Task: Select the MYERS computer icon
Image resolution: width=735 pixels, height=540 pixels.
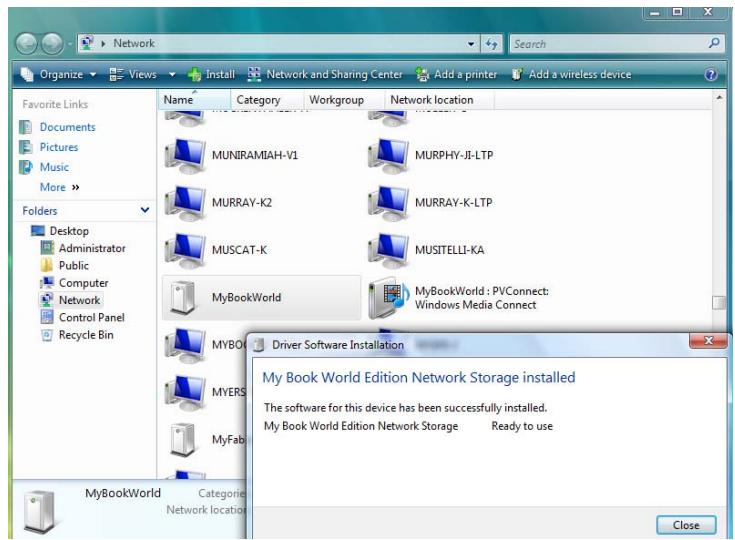Action: (x=185, y=392)
